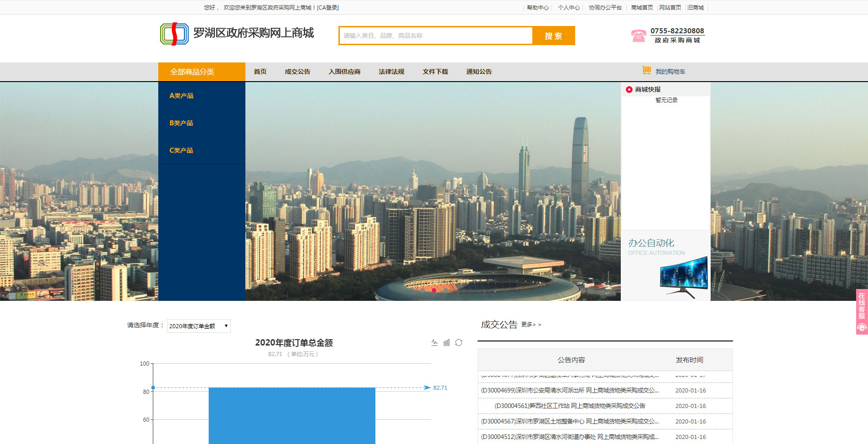Open announcement D30004512 清水河街道办事处
This screenshot has height=444, width=868.
tap(570, 437)
